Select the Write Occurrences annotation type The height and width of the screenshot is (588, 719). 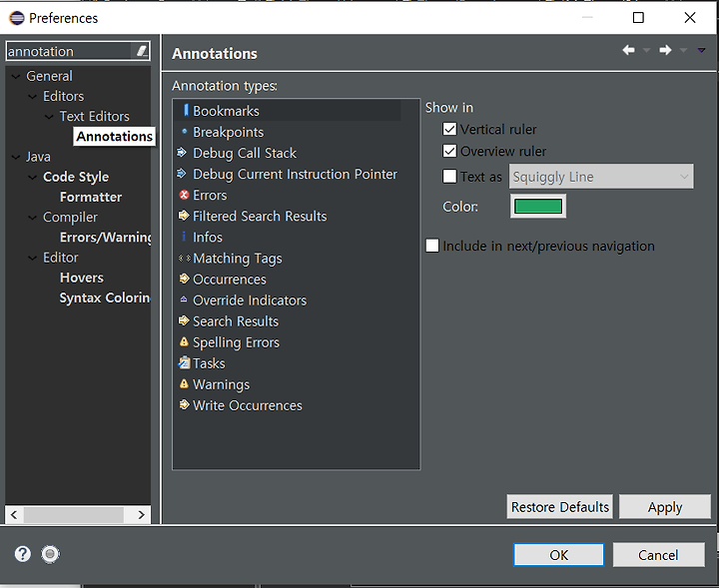(248, 405)
